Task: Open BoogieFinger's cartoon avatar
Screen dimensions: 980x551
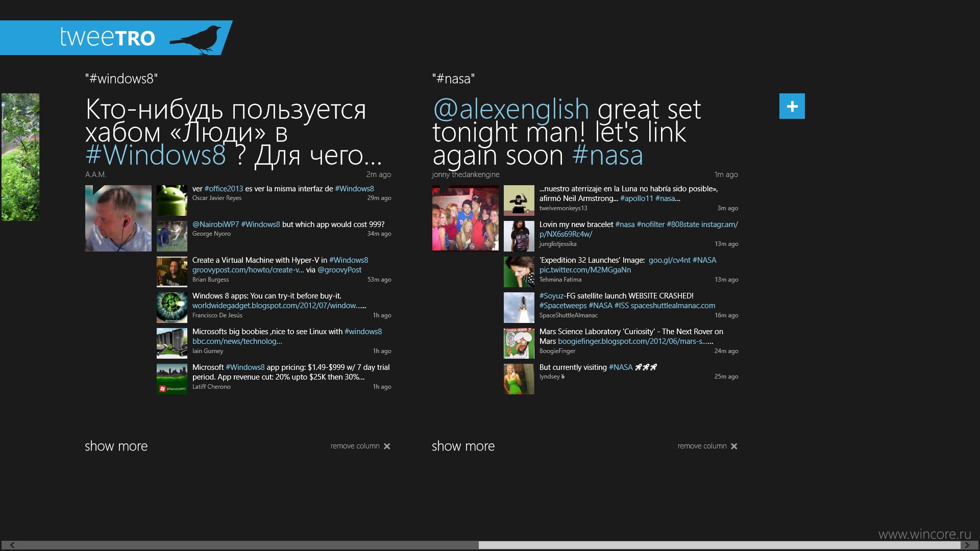Action: pos(519,343)
